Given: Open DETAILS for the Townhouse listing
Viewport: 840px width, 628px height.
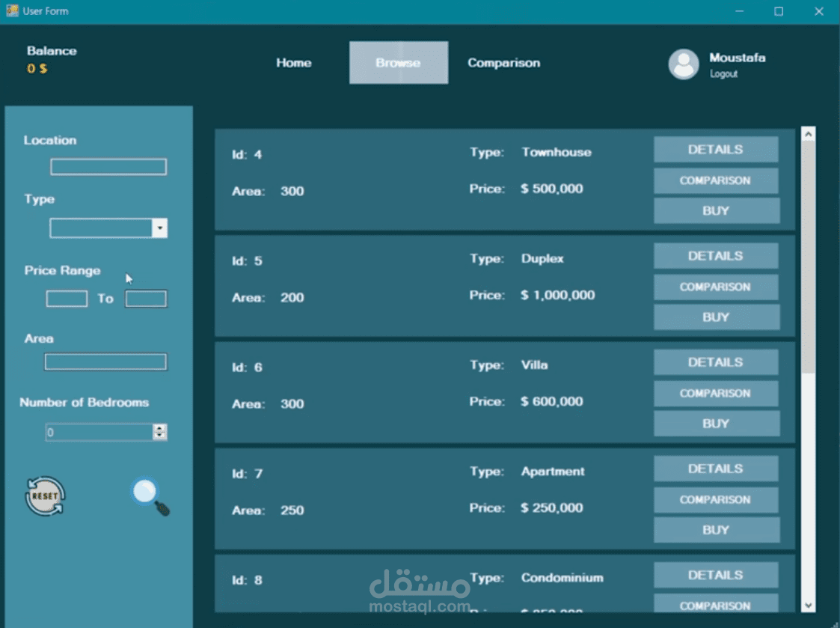Looking at the screenshot, I should pos(716,149).
